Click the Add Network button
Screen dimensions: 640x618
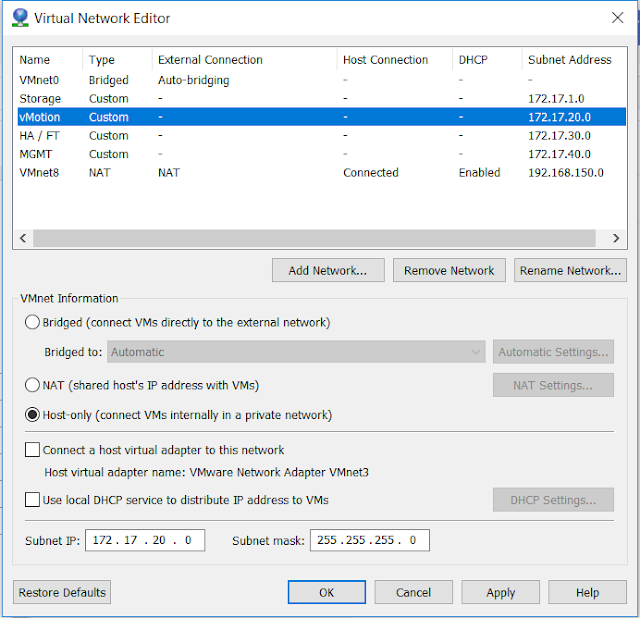tap(328, 270)
